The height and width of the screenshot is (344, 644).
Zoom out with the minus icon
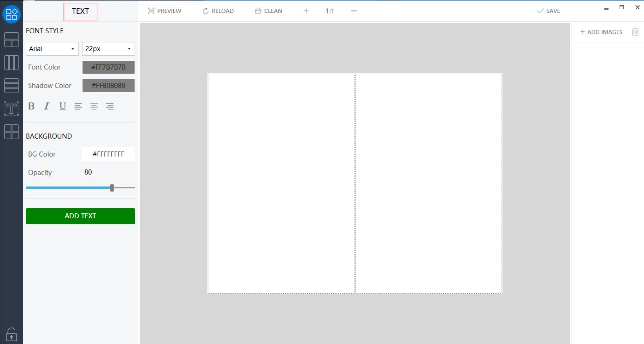tap(354, 11)
